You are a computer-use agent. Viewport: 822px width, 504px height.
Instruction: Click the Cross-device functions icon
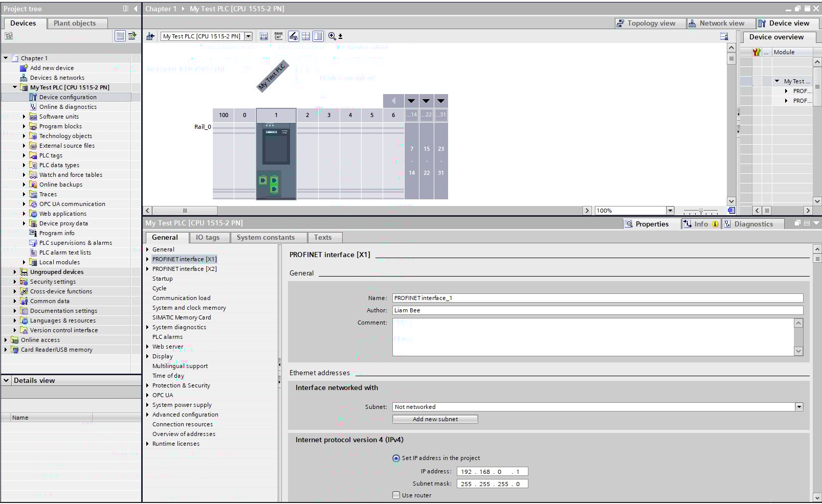click(24, 291)
